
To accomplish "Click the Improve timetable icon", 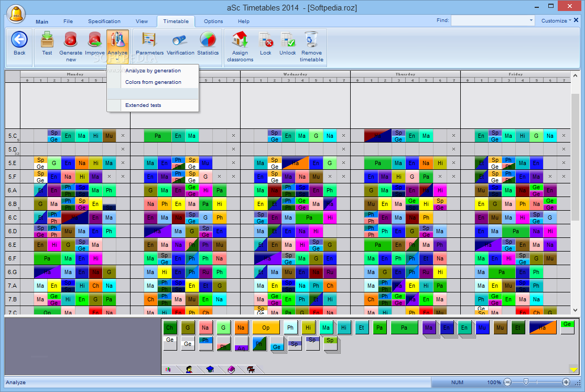I will (95, 43).
